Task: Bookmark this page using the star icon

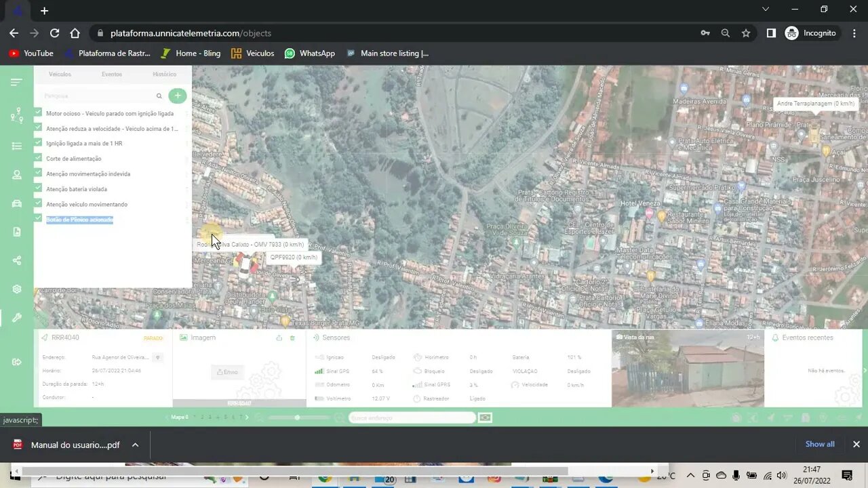Action: (x=746, y=33)
